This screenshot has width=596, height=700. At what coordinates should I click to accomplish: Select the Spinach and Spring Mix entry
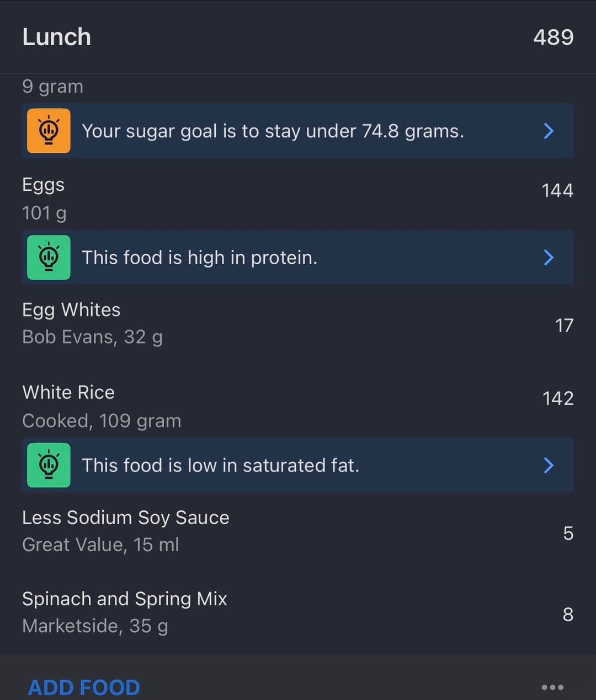124,599
